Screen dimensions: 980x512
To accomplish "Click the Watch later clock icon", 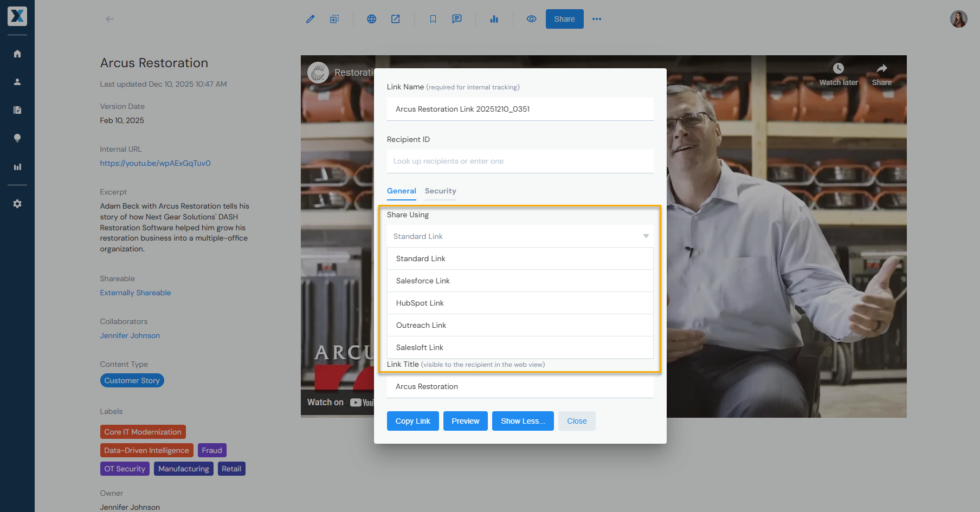I will [x=838, y=69].
